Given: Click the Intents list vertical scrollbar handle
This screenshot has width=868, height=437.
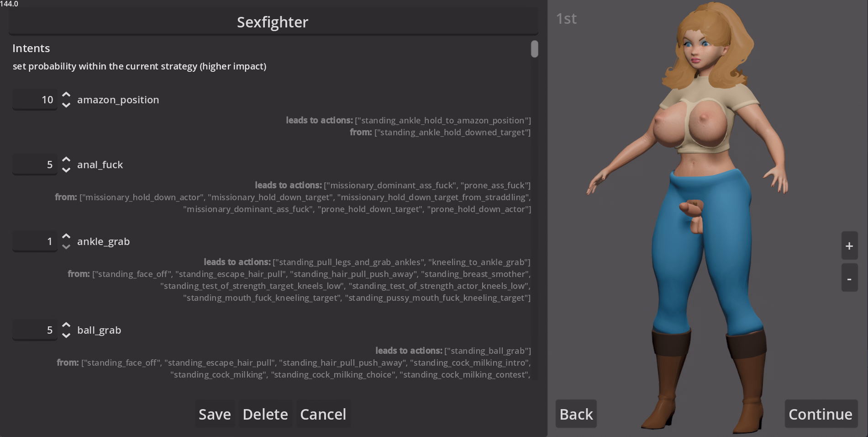Looking at the screenshot, I should (534, 49).
